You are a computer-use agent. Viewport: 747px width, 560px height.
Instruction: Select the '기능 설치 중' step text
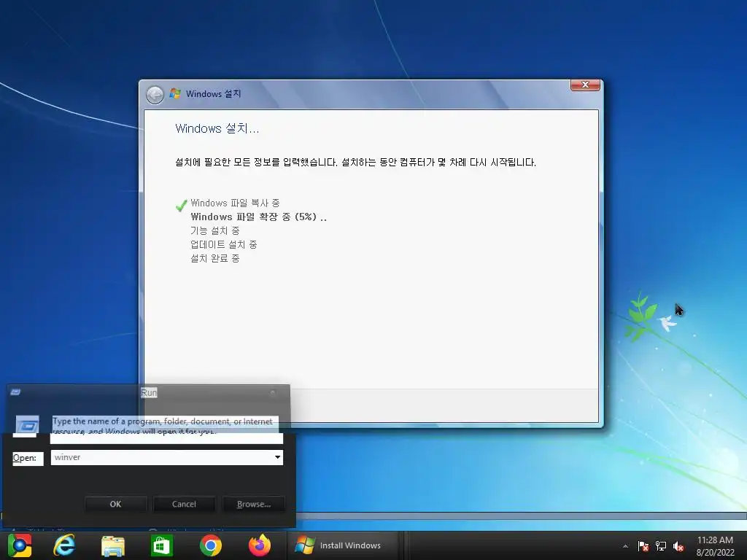point(215,230)
